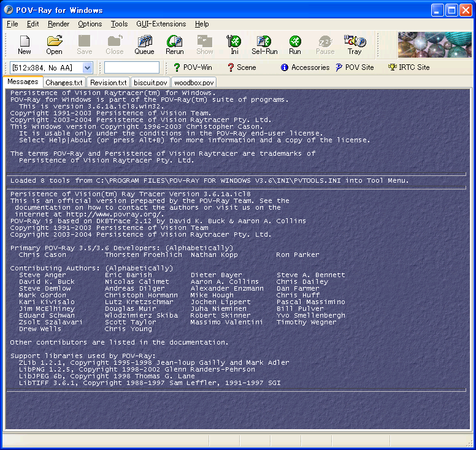The width and height of the screenshot is (476, 450).
Task: Click the rendered spheres preview thumbnail
Action: click(435, 45)
